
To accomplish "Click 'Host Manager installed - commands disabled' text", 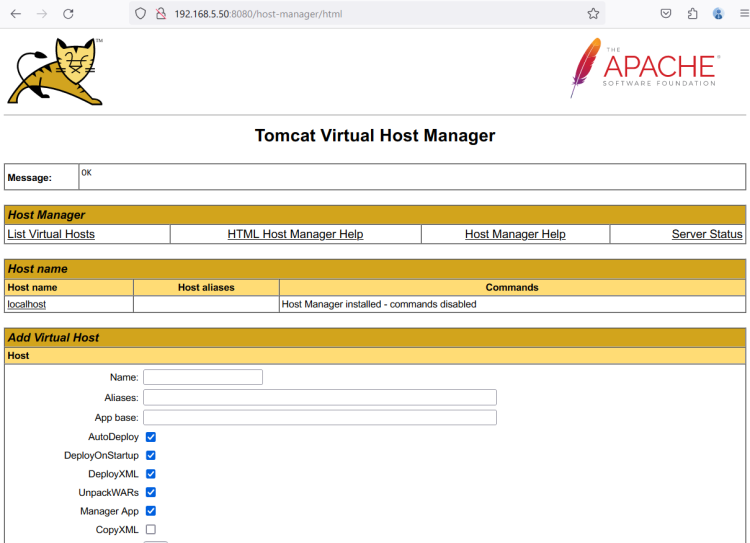I will (379, 304).
